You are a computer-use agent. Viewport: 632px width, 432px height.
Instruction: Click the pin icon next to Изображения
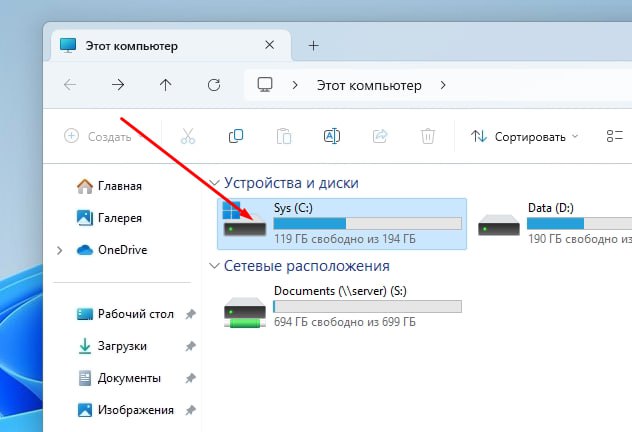[x=190, y=410]
